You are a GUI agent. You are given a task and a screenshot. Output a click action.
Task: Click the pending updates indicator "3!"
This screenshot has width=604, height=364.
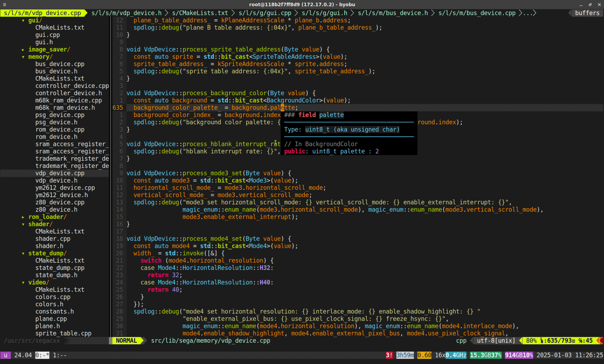tap(389, 355)
